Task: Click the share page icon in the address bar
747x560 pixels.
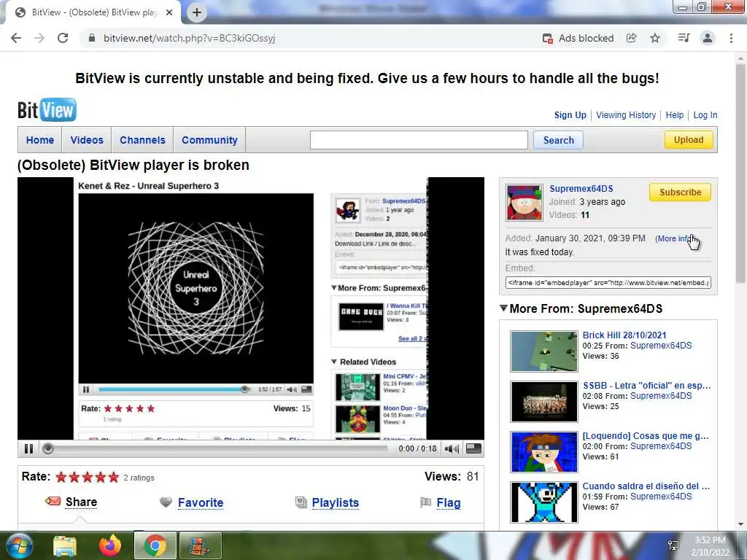Action: click(631, 38)
